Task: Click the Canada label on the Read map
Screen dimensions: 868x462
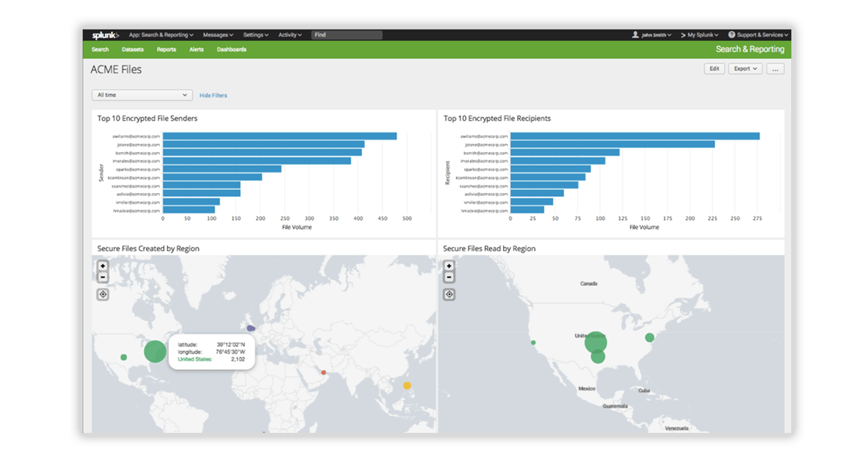Action: (589, 284)
